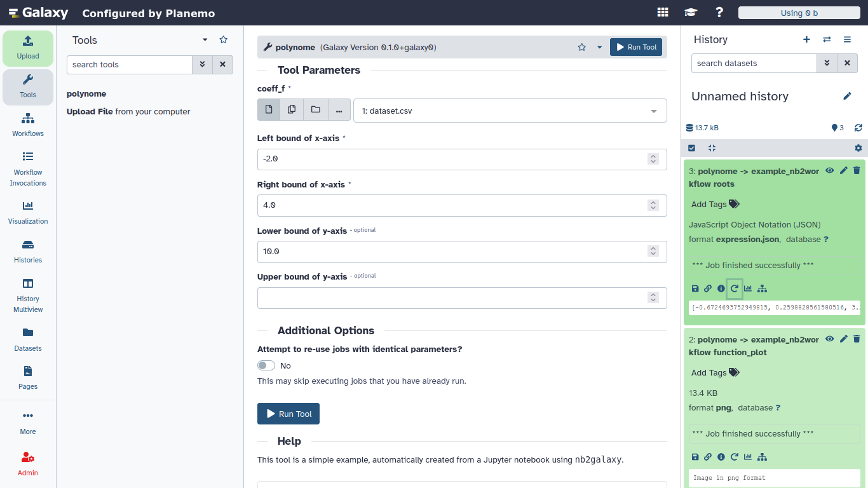The height and width of the screenshot is (488, 868).
Task: Open the Visualization sidebar item
Action: (x=28, y=213)
